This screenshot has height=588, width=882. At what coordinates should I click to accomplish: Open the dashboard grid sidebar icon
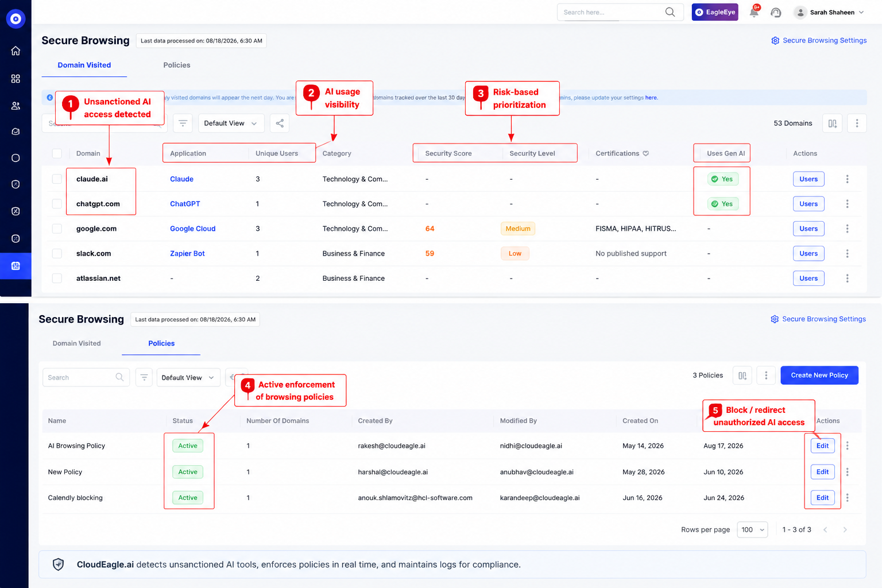coord(16,79)
